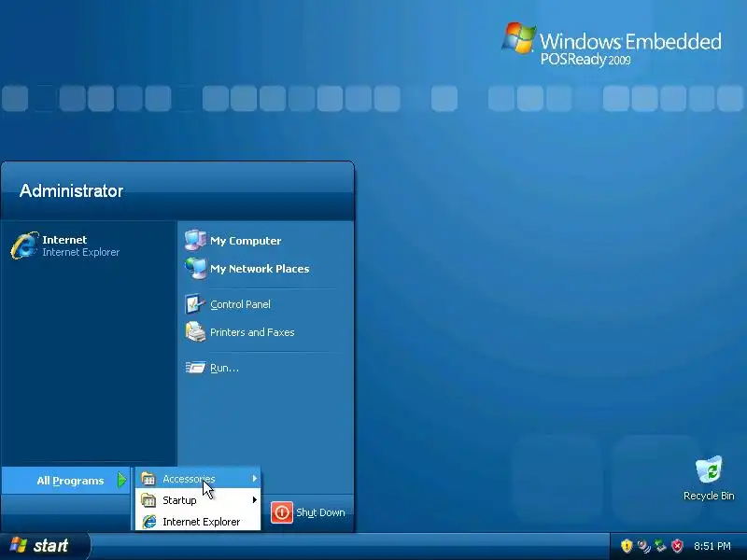Click the Run... label
This screenshot has width=747, height=560.
pyautogui.click(x=224, y=368)
